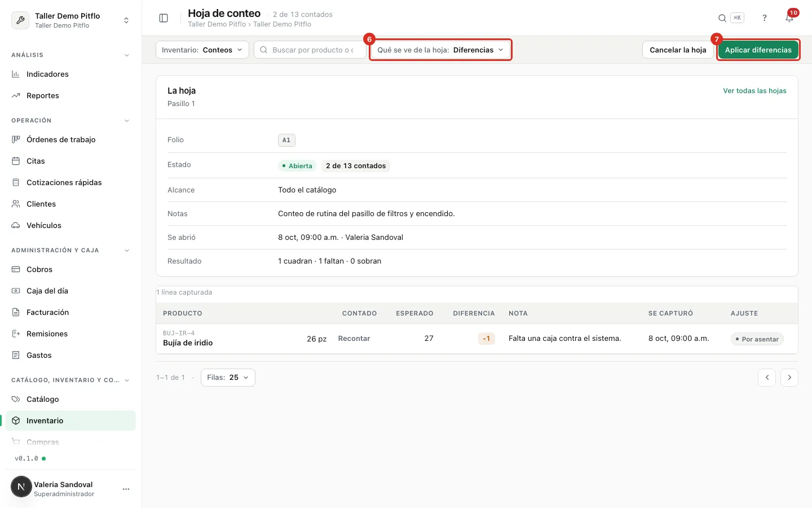This screenshot has height=508, width=812.
Task: Open the Diferencias view filter dropdown
Action: click(440, 50)
